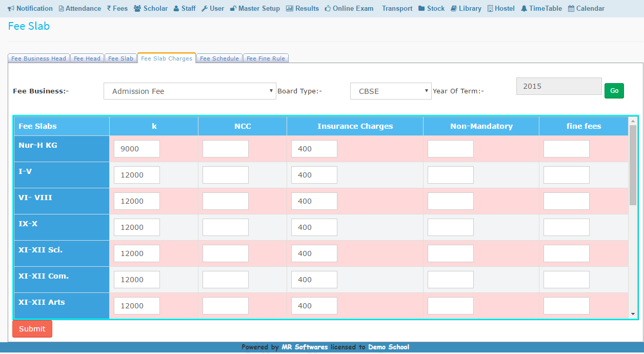Click scrollbar down arrow in table

tap(633, 314)
